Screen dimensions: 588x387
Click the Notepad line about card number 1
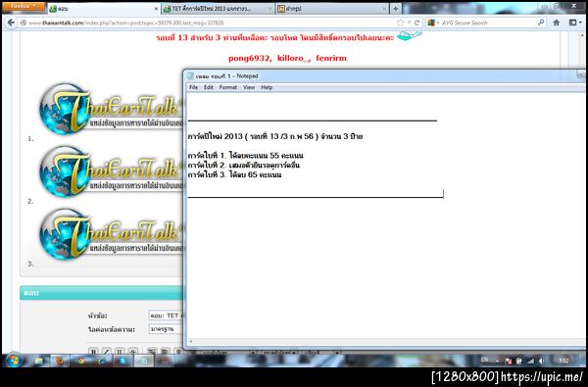(246, 156)
